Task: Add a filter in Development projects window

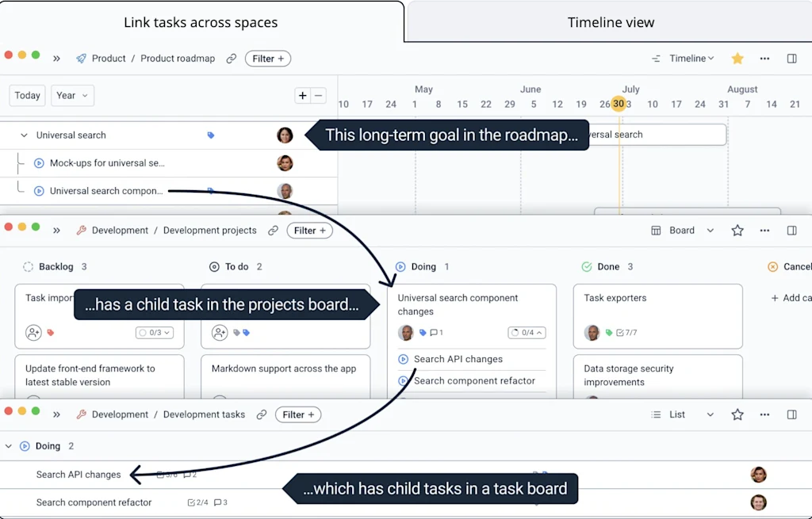Action: pyautogui.click(x=310, y=231)
